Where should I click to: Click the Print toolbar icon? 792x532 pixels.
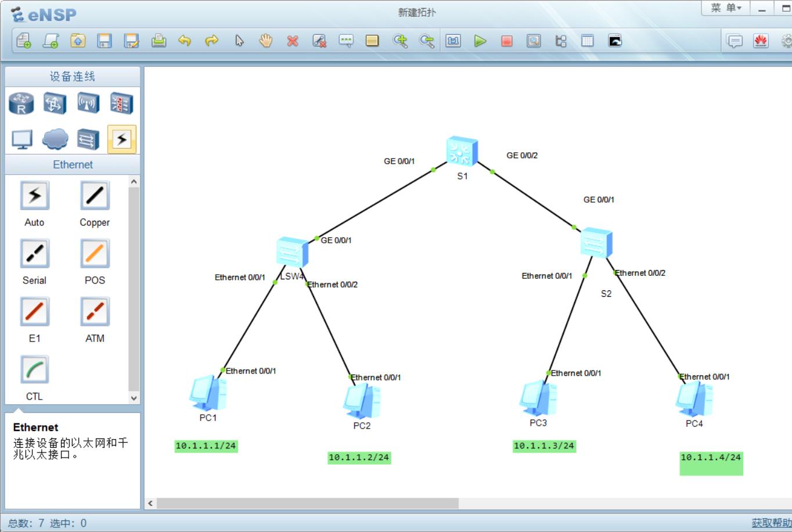click(x=159, y=41)
